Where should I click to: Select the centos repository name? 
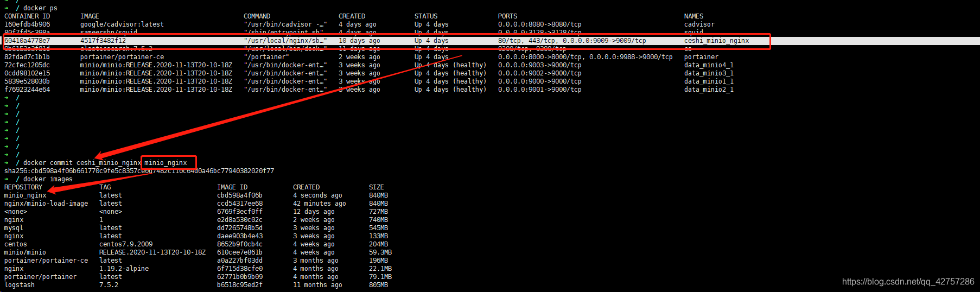point(16,244)
